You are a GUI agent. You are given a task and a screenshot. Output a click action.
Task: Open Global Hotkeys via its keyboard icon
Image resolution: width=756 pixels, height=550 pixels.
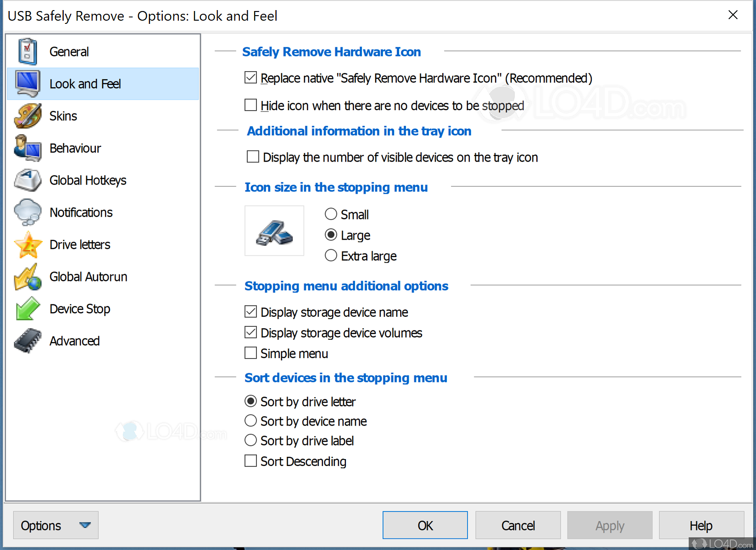28,180
